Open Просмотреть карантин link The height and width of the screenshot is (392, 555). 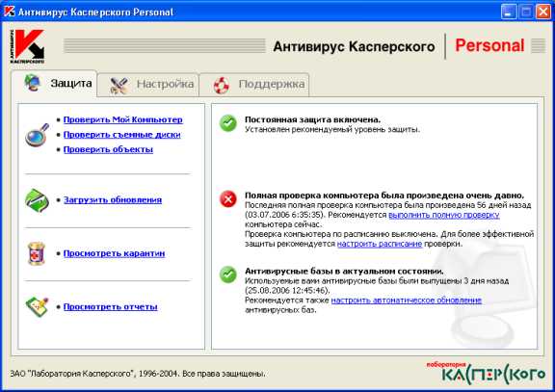tap(114, 253)
